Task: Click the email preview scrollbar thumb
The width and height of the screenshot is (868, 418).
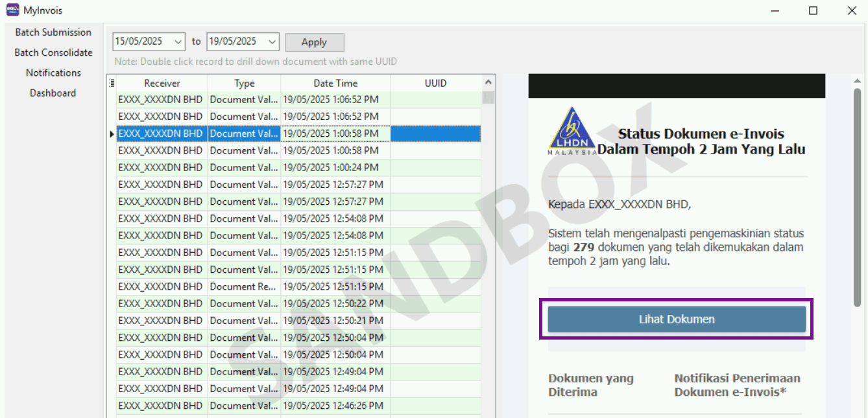Action: [857, 197]
